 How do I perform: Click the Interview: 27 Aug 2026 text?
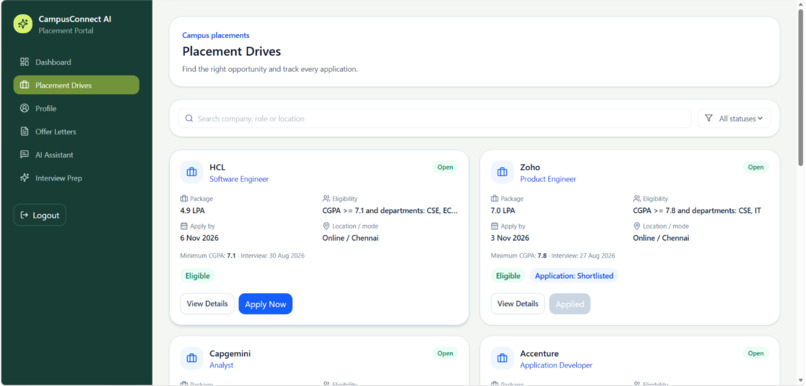(583, 255)
